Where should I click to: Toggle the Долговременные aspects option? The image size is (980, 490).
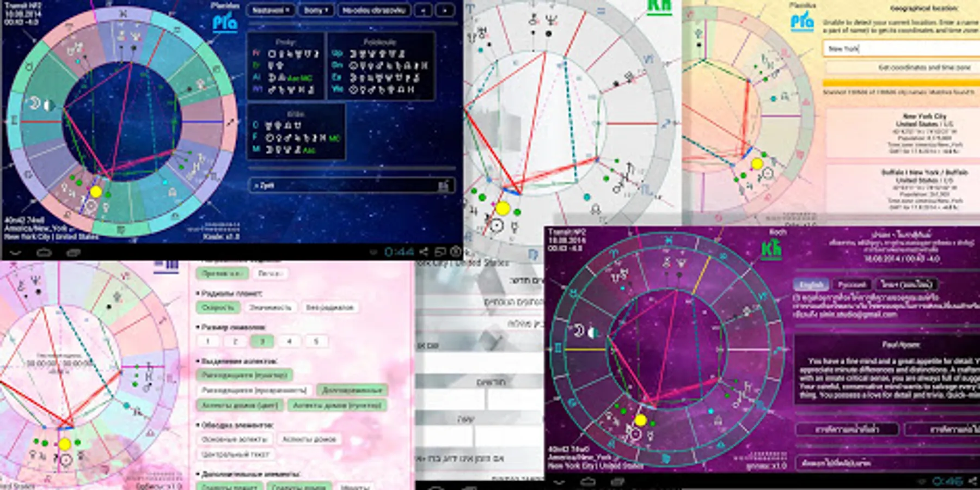coord(352,390)
